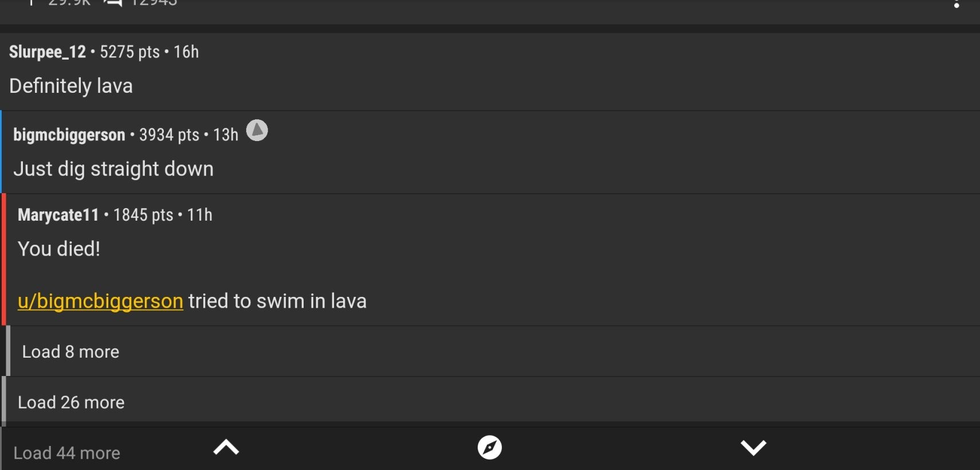Jump to next comment with down chevron
The width and height of the screenshot is (980, 470).
click(x=753, y=448)
